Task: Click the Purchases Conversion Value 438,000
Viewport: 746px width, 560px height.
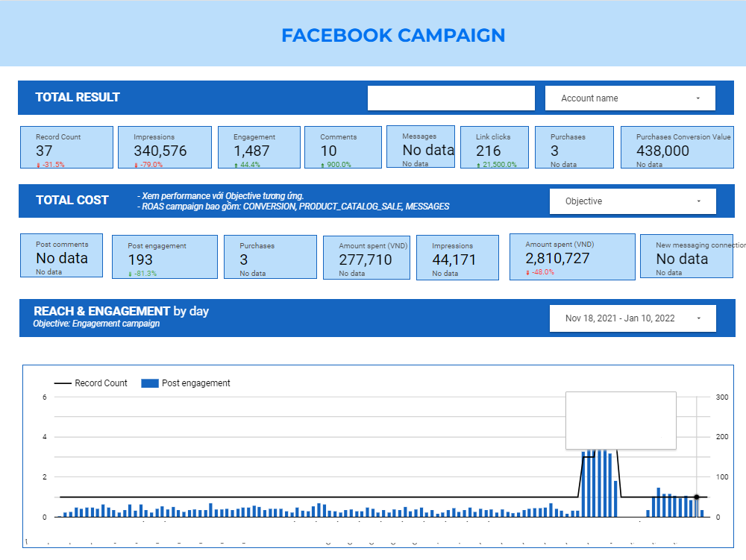Action: tap(662, 151)
